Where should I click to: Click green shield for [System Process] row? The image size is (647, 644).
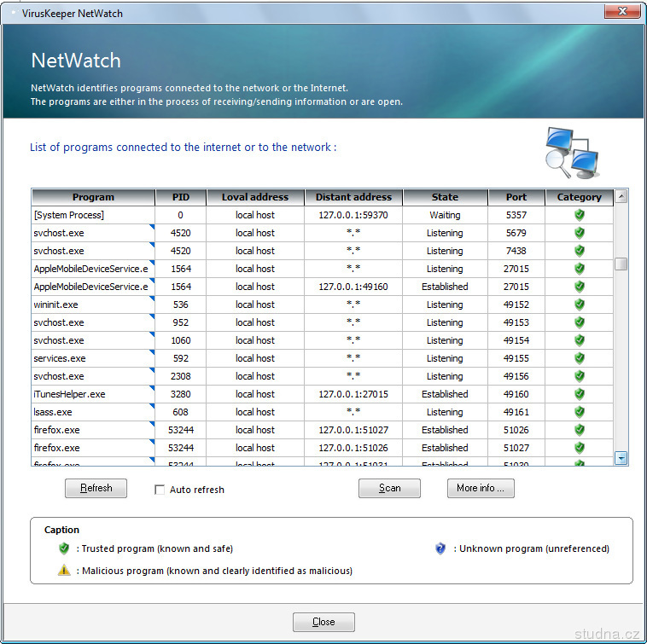[579, 215]
